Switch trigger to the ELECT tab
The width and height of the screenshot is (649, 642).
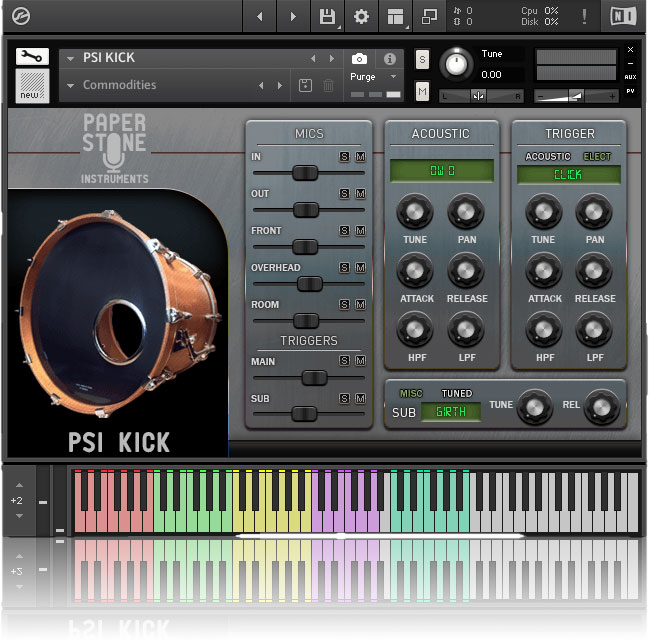pos(597,157)
